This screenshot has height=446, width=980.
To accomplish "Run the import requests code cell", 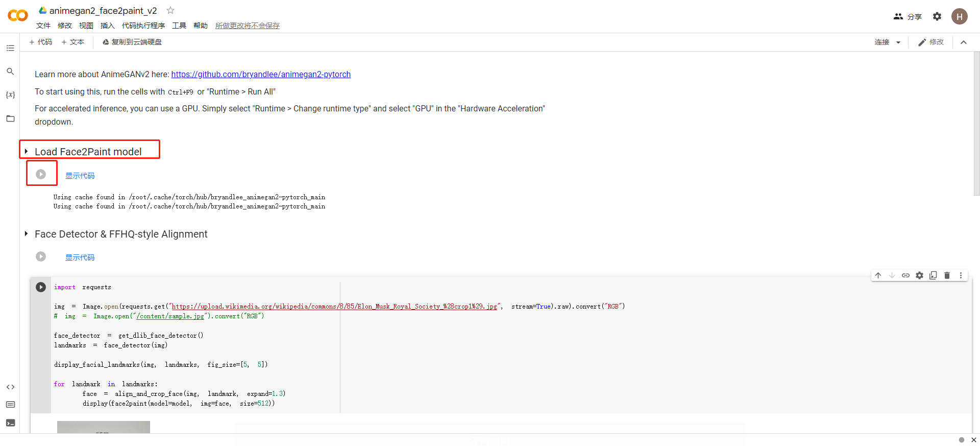I will [41, 287].
